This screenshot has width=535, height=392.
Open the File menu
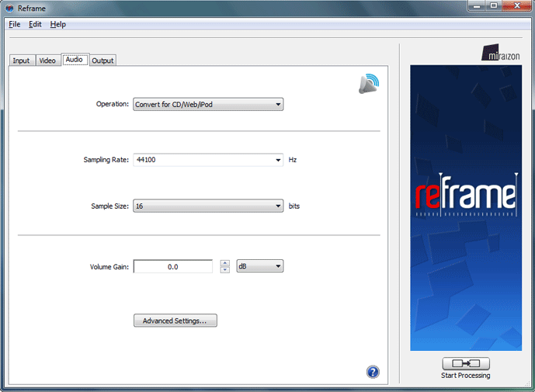point(14,24)
